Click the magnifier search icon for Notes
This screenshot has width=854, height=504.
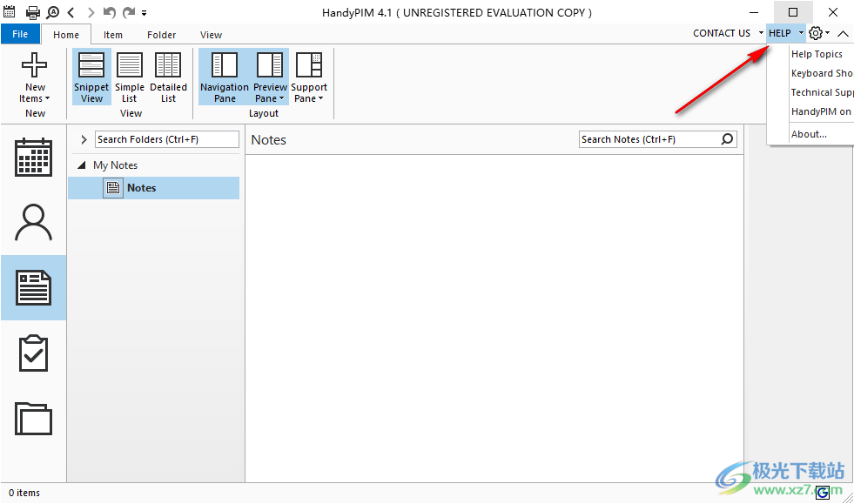tap(727, 139)
